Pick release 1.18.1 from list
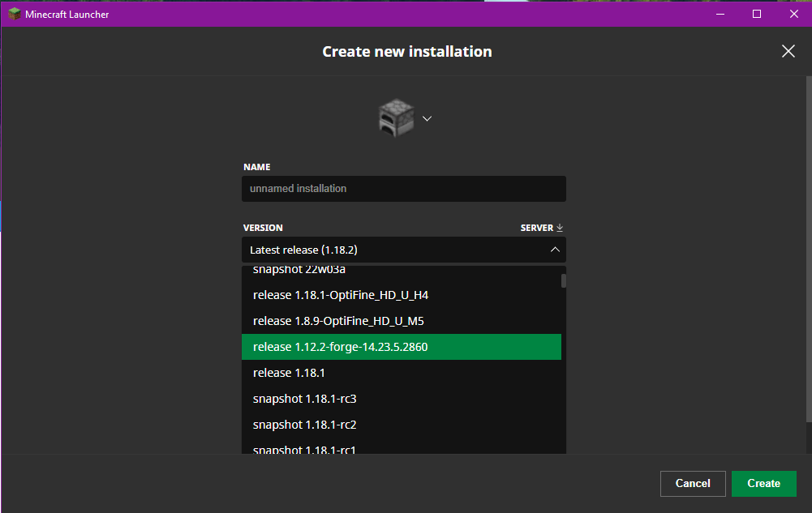Image resolution: width=812 pixels, height=513 pixels. [x=402, y=372]
